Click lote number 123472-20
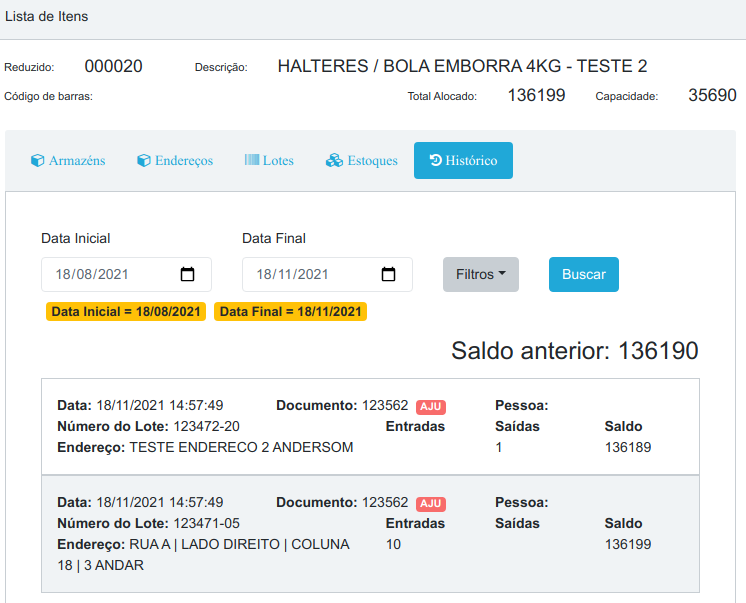The image size is (746, 603). (x=206, y=426)
